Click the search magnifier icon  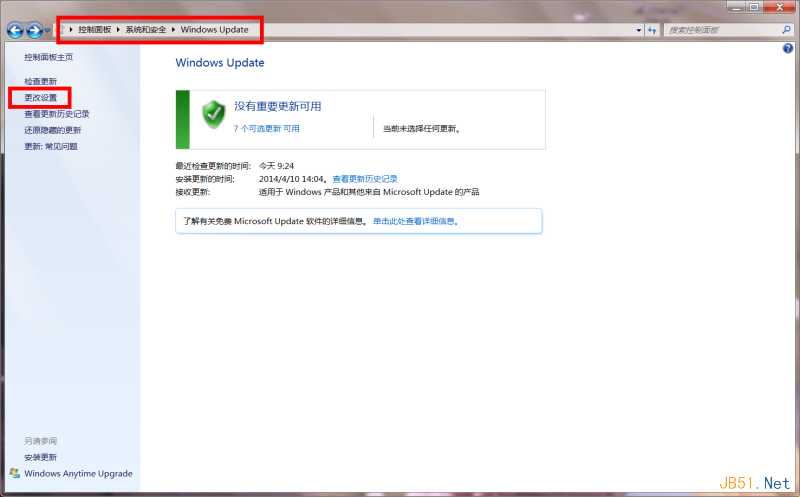786,30
